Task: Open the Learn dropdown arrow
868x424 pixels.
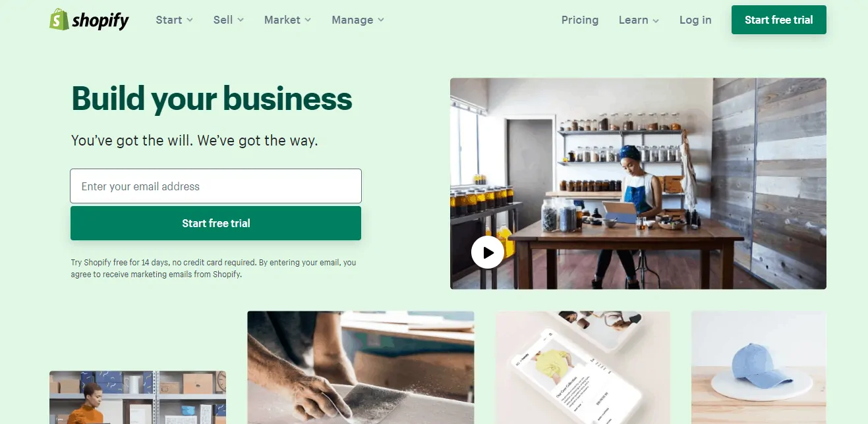Action: click(x=656, y=20)
